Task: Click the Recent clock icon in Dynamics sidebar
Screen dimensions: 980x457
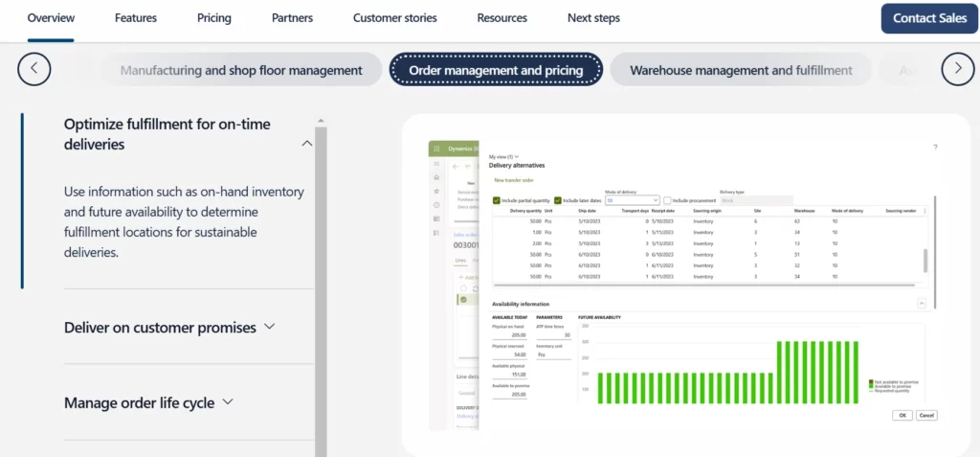Action: click(x=436, y=205)
